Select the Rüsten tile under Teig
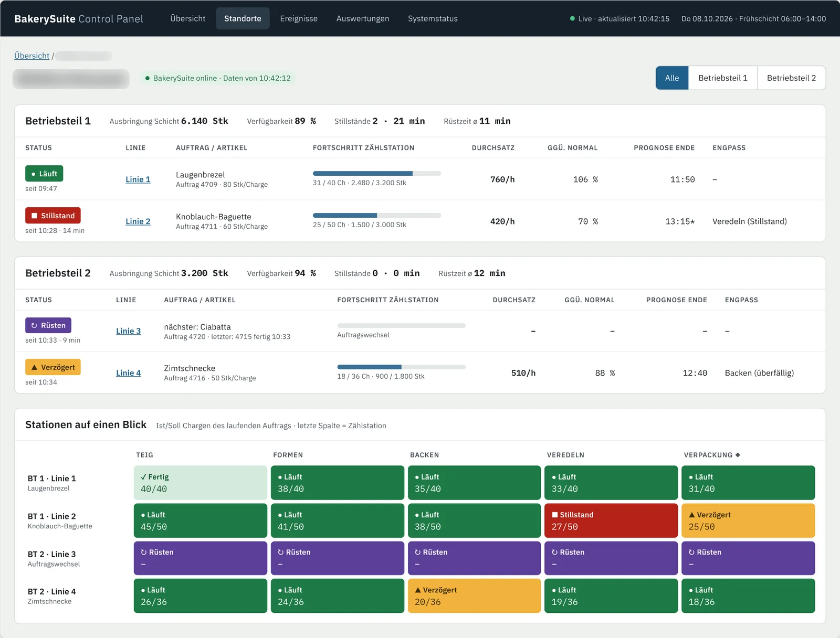 tap(201, 558)
